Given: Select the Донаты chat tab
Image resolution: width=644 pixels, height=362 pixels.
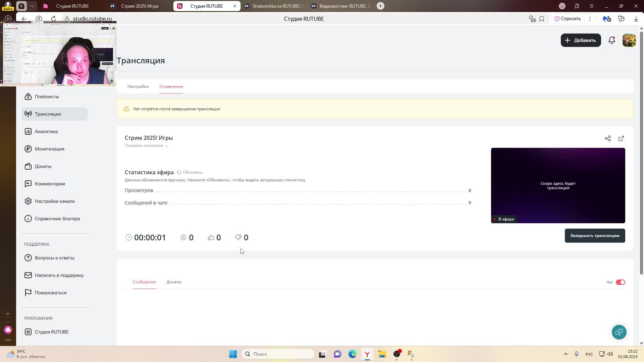Looking at the screenshot, I should (174, 282).
